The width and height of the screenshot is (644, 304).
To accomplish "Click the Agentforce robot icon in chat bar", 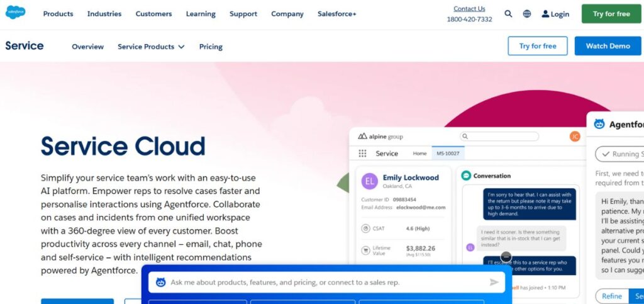I will pos(160,283).
